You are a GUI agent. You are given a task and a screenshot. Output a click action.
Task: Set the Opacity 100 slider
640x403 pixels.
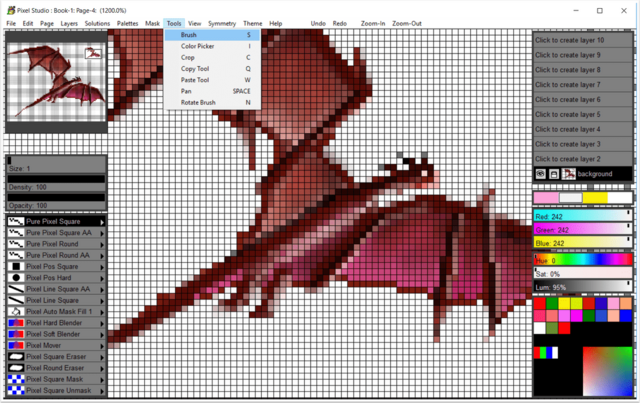pos(56,202)
